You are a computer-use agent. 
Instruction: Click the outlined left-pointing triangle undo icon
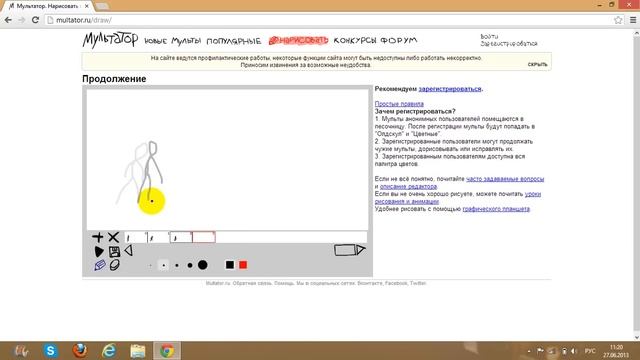(x=129, y=251)
